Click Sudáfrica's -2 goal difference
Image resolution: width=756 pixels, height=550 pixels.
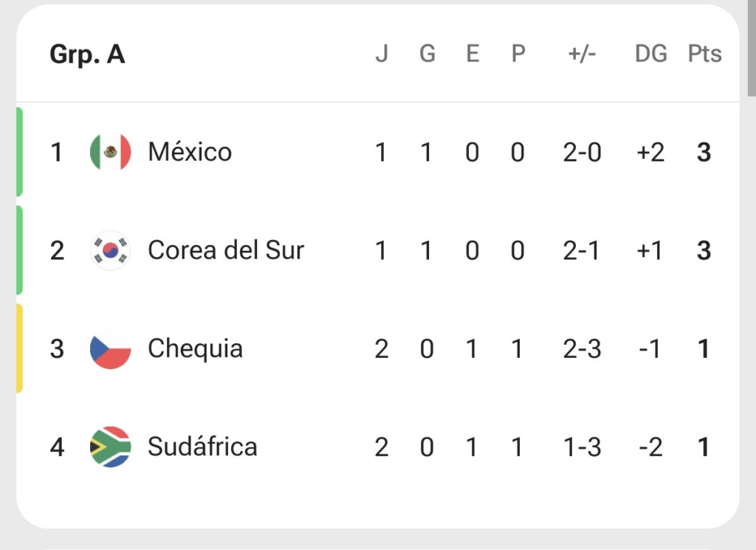[x=650, y=447]
